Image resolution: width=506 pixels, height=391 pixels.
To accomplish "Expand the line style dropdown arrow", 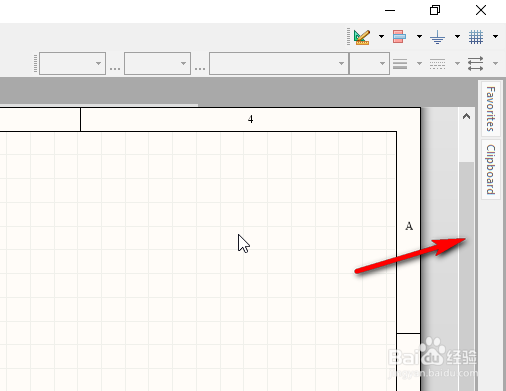I will click(457, 63).
